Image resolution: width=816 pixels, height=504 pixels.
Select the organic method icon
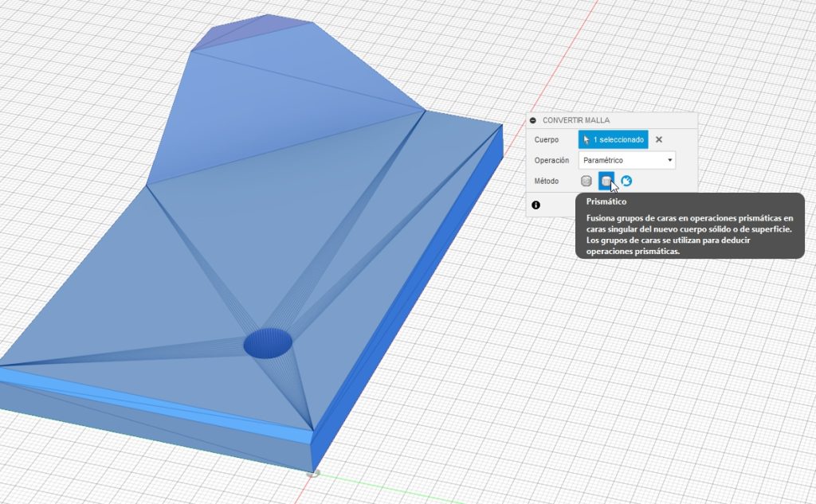point(626,182)
